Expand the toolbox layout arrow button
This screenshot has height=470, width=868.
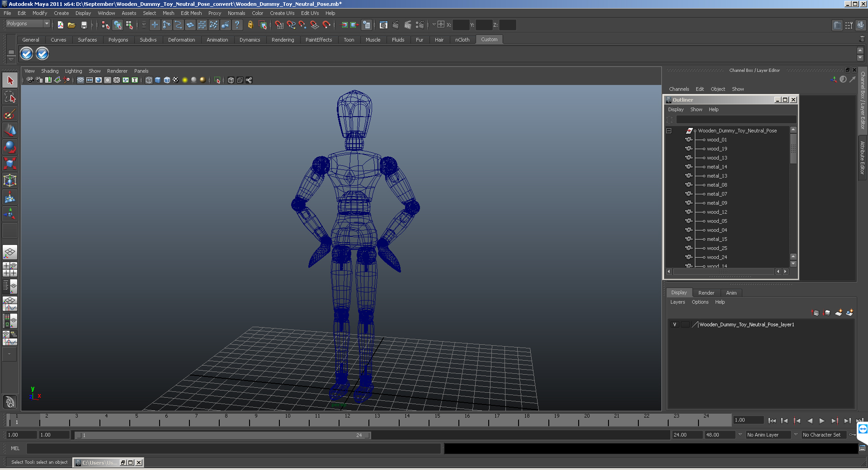[9, 354]
